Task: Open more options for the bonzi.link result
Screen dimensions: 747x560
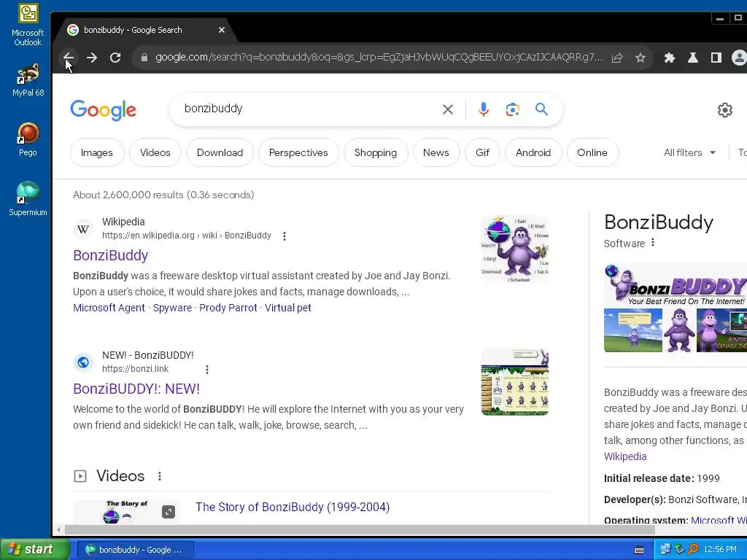Action: pyautogui.click(x=207, y=370)
